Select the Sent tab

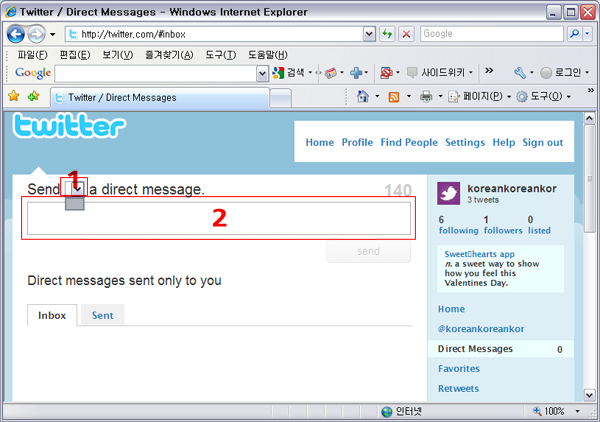[x=102, y=315]
